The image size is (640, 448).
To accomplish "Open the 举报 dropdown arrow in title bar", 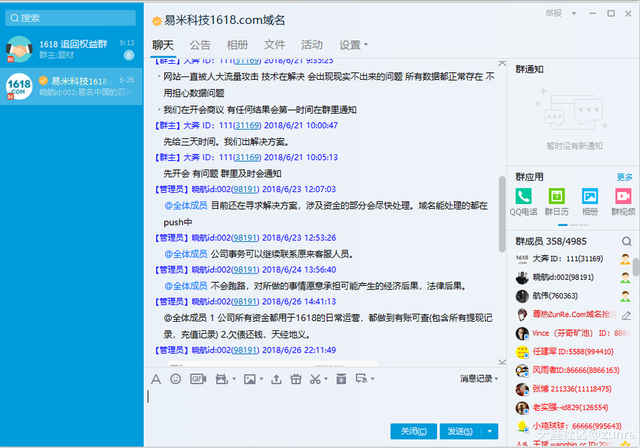I will click(x=574, y=13).
